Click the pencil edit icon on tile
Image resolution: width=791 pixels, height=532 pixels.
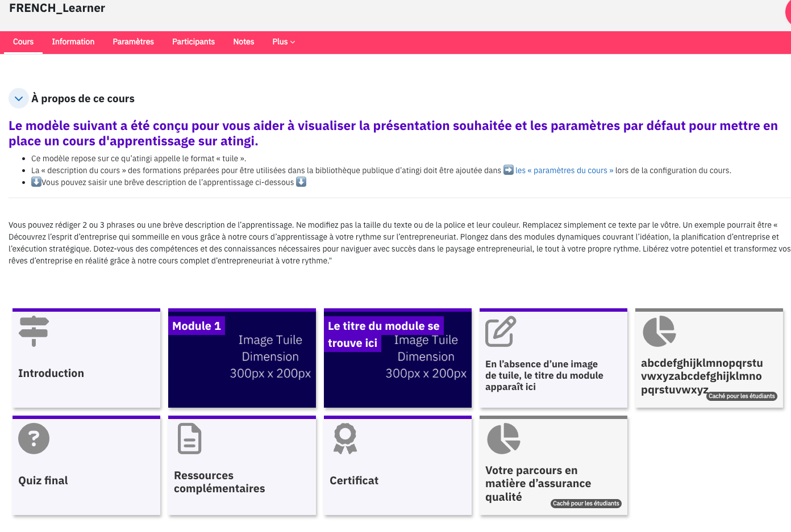(x=501, y=331)
